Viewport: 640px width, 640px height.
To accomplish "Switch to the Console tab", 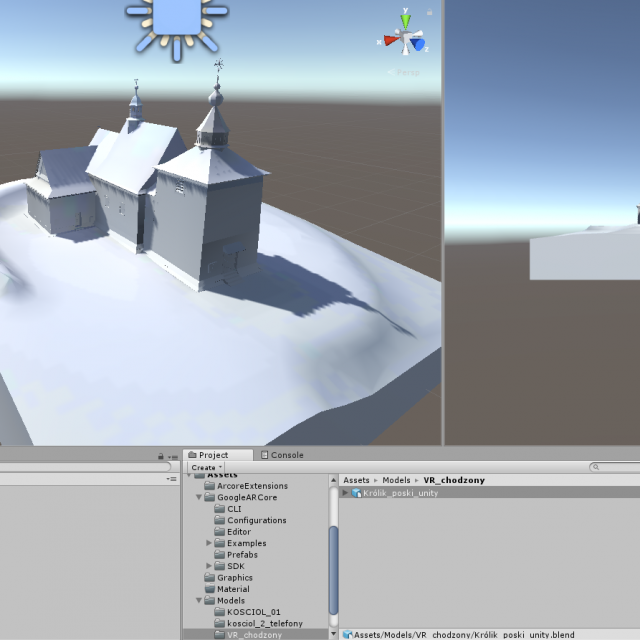I will coord(282,455).
